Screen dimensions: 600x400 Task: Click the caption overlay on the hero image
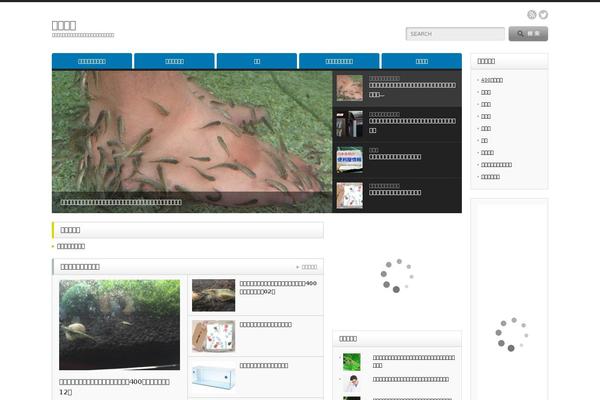(192, 202)
